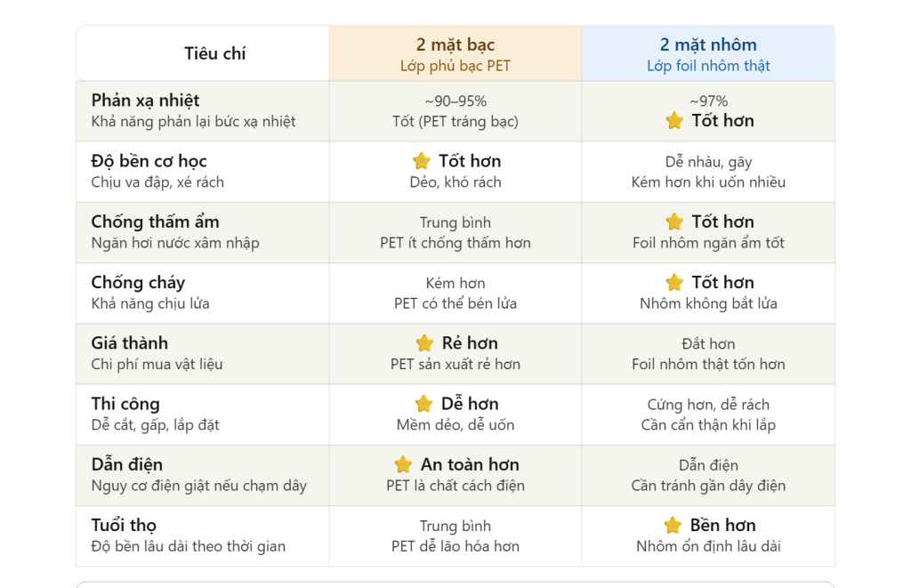Viewport: 911px width, 588px height.
Task: Click the star icon beside ~97% Tốt hơn
Action: (x=674, y=121)
